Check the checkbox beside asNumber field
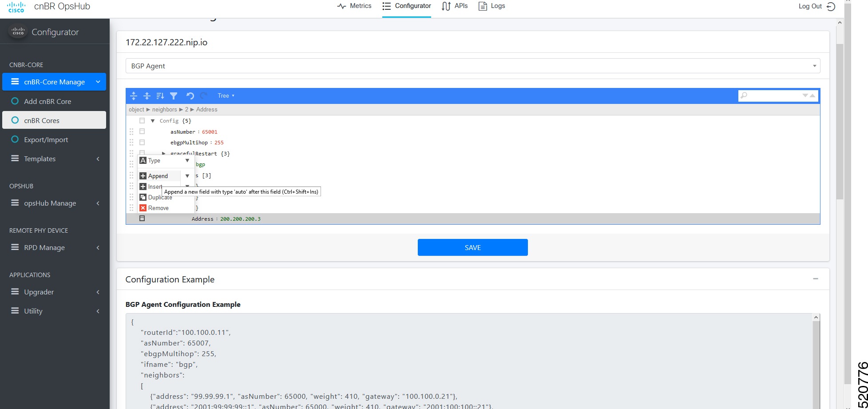This screenshot has height=409, width=868. 142,131
